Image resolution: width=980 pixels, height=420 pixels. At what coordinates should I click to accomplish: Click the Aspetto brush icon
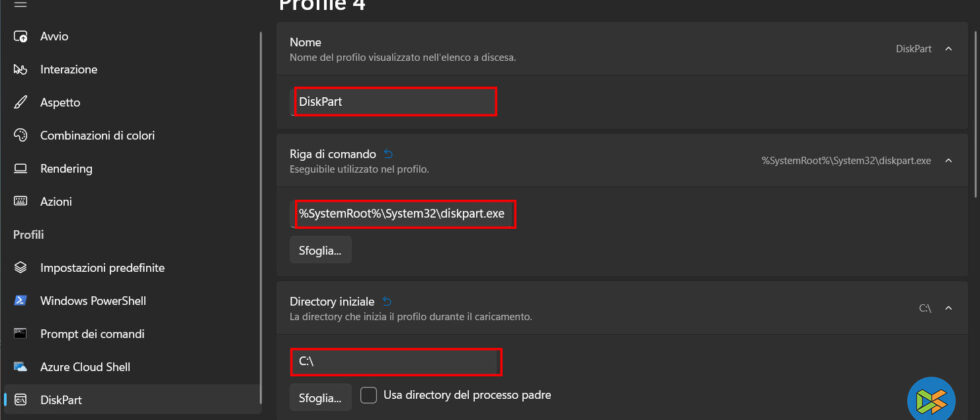(20, 103)
